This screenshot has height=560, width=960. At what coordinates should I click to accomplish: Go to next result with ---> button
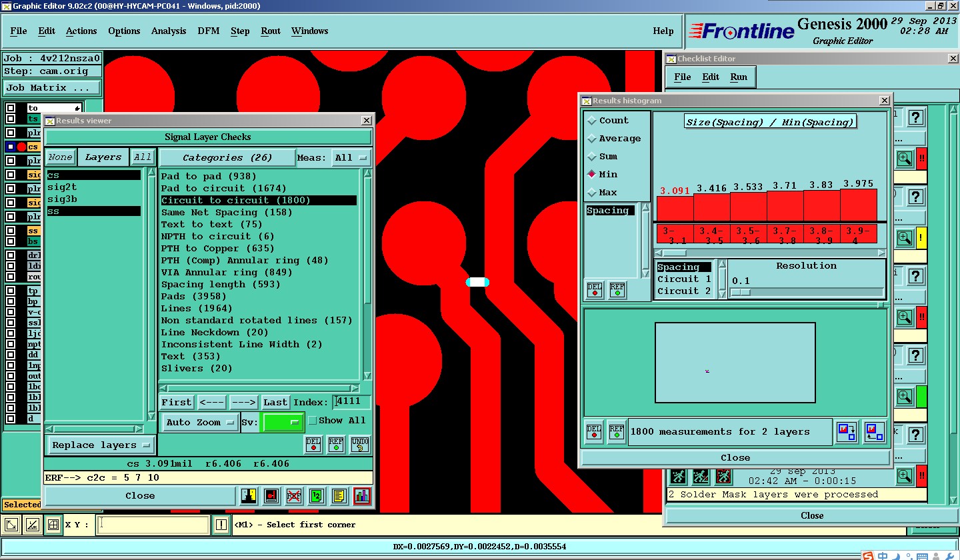click(x=244, y=402)
